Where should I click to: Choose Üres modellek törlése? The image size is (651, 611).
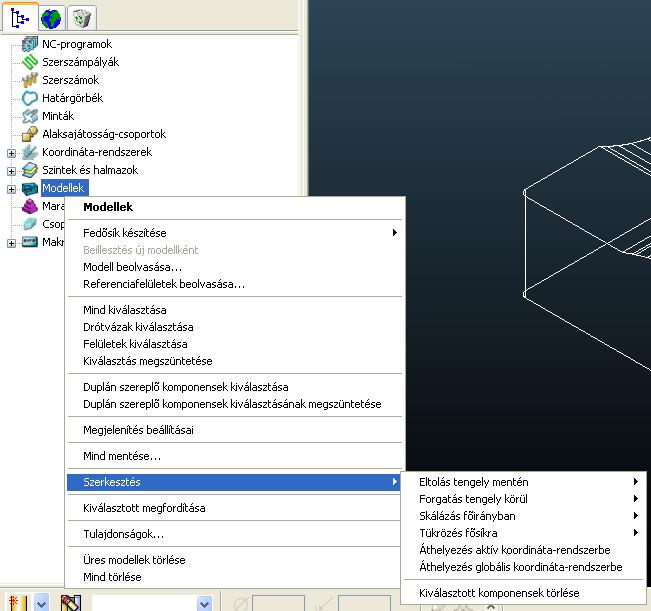pyautogui.click(x=235, y=560)
